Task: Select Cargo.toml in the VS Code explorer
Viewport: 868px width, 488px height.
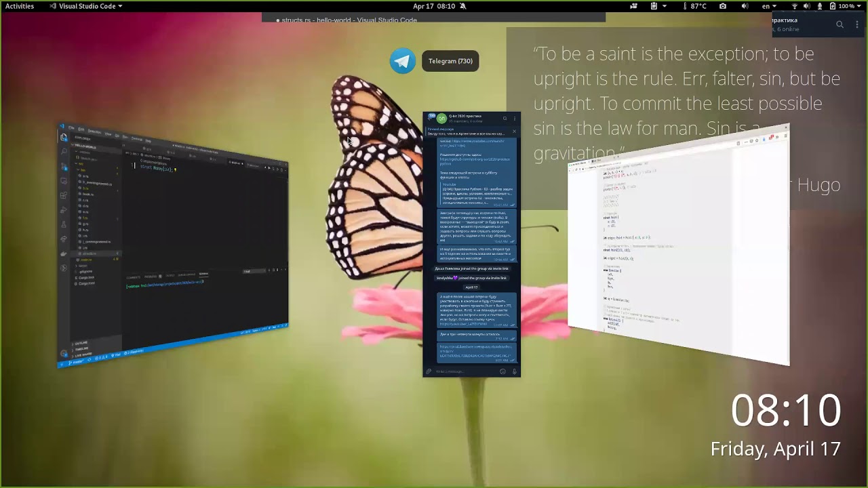Action: [x=87, y=283]
